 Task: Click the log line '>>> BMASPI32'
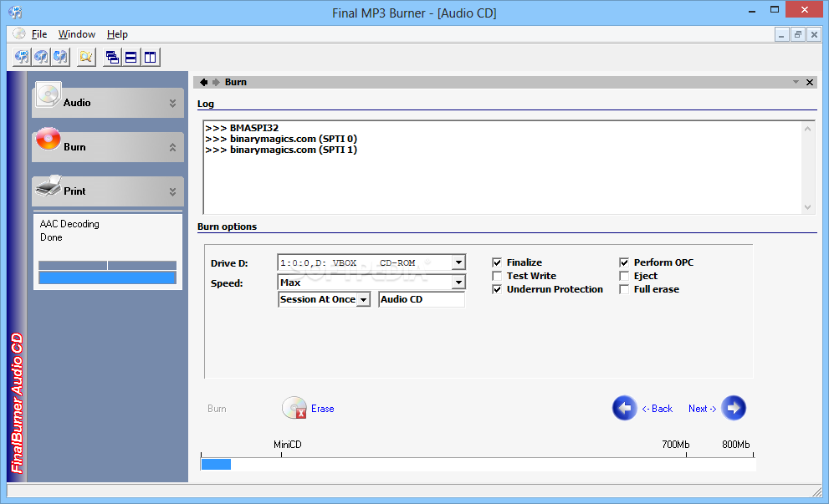click(x=242, y=128)
